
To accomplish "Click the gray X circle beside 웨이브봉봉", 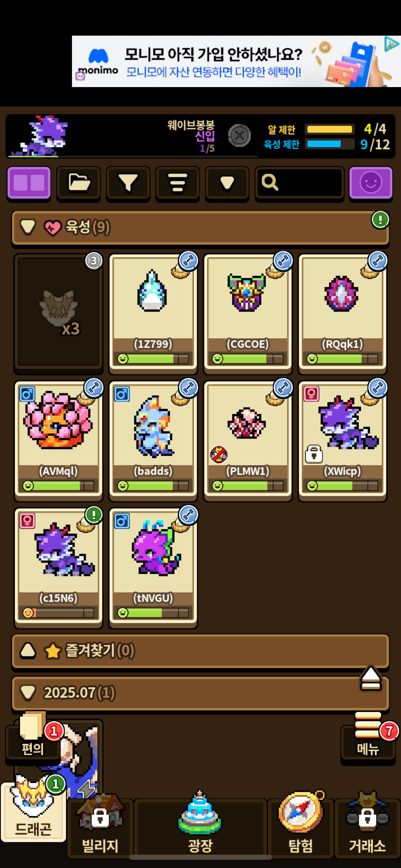I will 239,135.
